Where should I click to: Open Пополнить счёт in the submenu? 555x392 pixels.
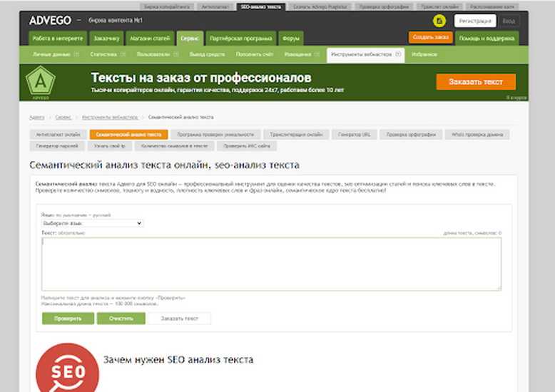[x=255, y=54]
